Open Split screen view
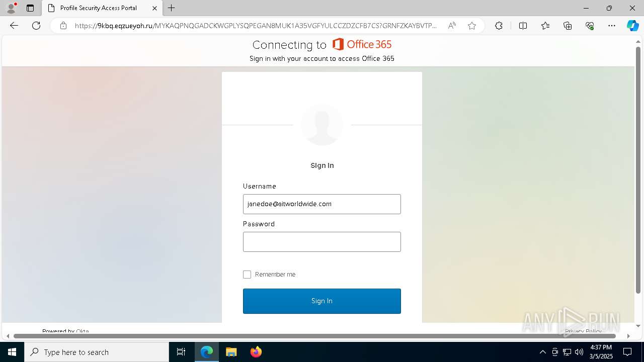The image size is (644, 362). (x=523, y=26)
